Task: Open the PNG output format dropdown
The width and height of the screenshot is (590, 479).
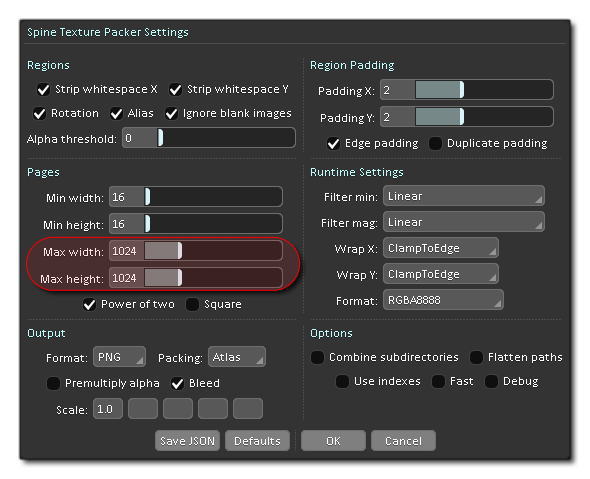Action: (x=119, y=357)
